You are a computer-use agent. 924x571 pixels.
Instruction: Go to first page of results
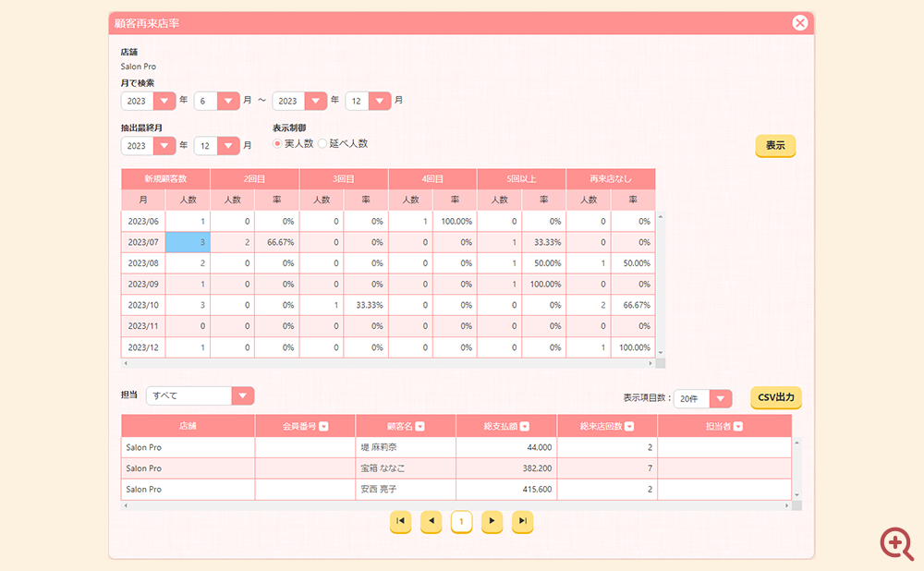401,521
